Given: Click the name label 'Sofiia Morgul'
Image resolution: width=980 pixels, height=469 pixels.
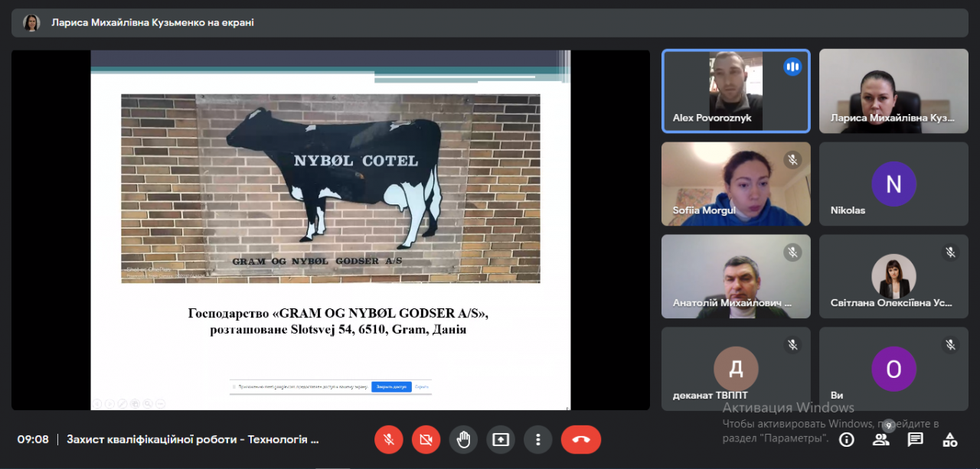Looking at the screenshot, I should tap(704, 210).
